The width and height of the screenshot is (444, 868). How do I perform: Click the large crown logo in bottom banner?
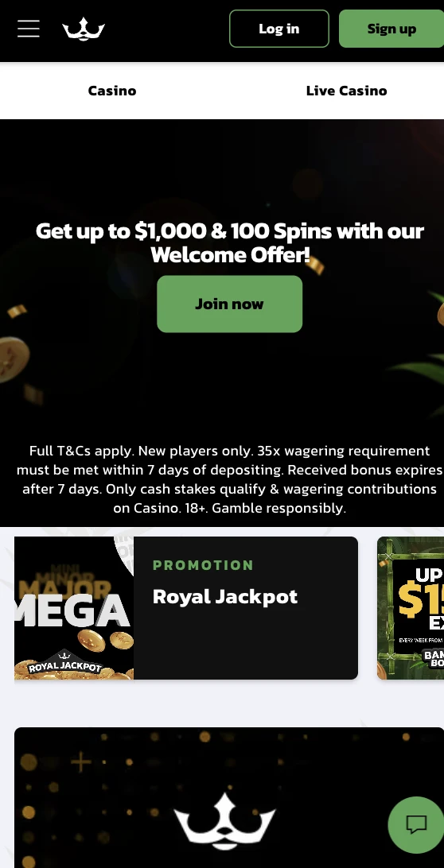[x=224, y=822]
